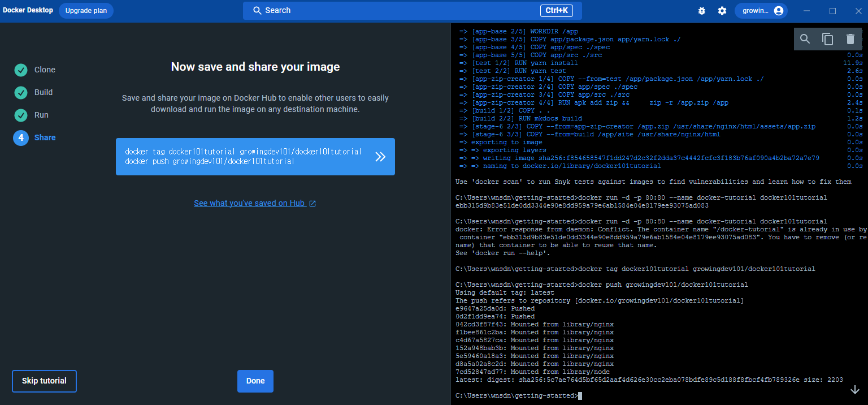The image size is (868, 405).
Task: Copy terminal output with copy icon
Action: pyautogui.click(x=827, y=39)
